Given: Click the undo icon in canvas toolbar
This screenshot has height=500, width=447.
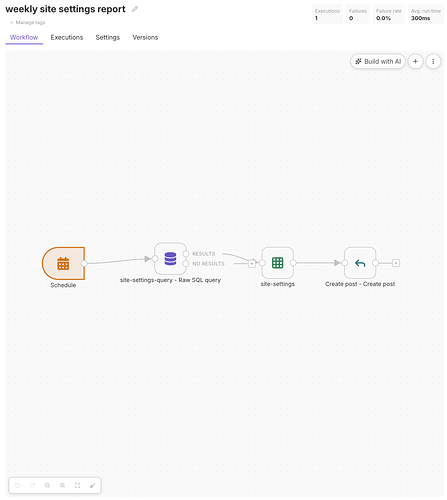Looking at the screenshot, I should pyautogui.click(x=18, y=485).
